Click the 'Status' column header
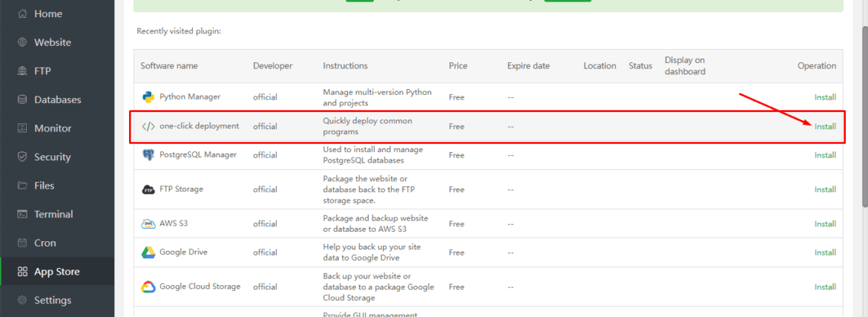This screenshot has height=317, width=868. (640, 66)
